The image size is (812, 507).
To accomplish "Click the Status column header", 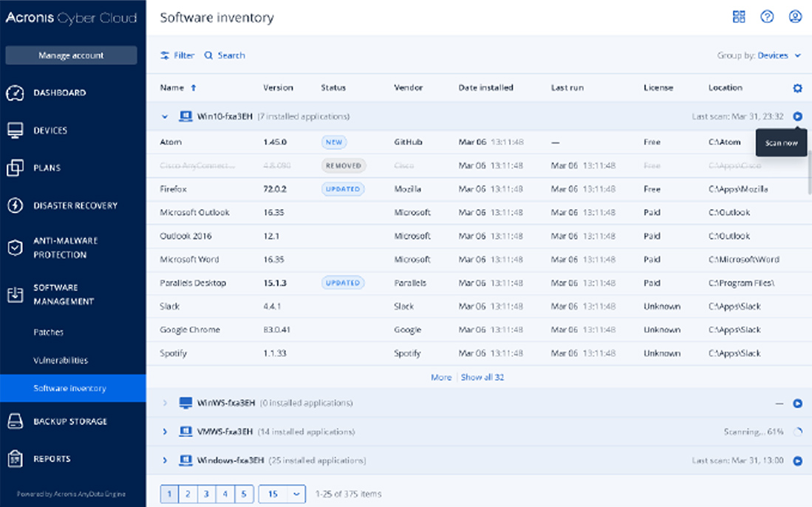I will click(333, 88).
